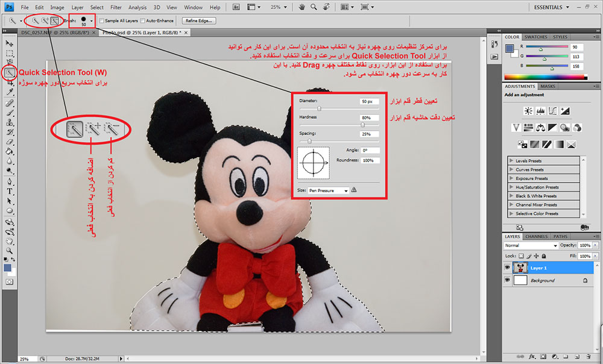The image size is (603, 364).
Task: Hide the Background layer eye icon
Action: pos(507,280)
